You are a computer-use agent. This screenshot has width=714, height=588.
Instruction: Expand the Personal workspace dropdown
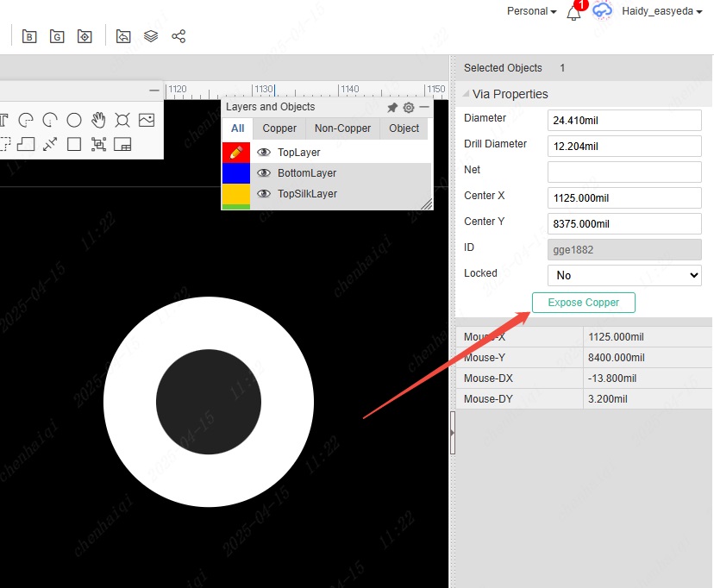[531, 11]
